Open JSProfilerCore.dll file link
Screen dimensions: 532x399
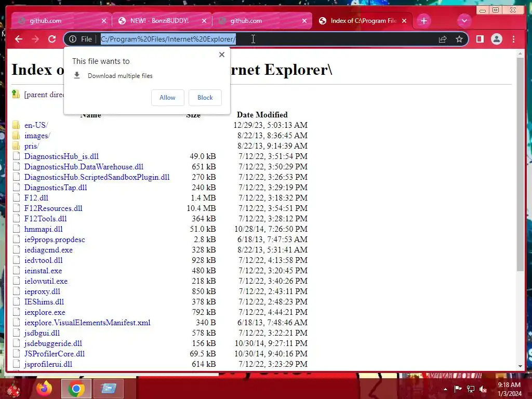[x=55, y=354]
